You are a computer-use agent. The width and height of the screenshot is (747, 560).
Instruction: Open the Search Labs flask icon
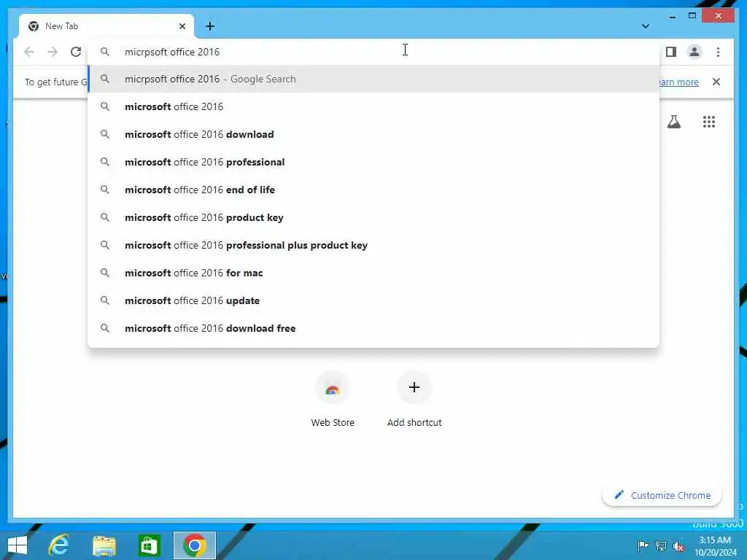(x=674, y=122)
